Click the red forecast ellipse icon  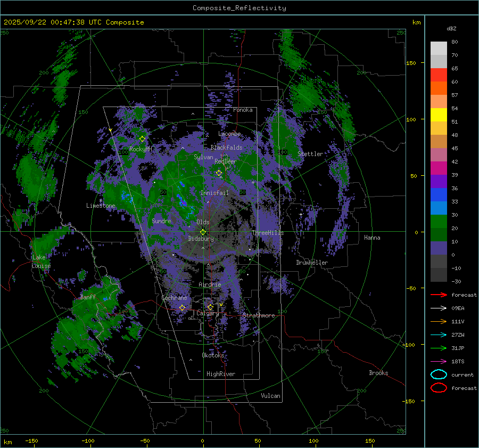439,388
